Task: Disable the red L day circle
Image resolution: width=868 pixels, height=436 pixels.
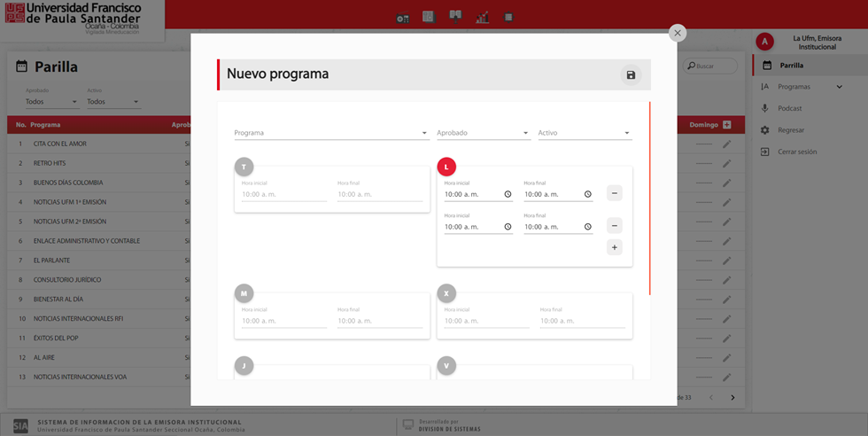Action: coord(446,167)
